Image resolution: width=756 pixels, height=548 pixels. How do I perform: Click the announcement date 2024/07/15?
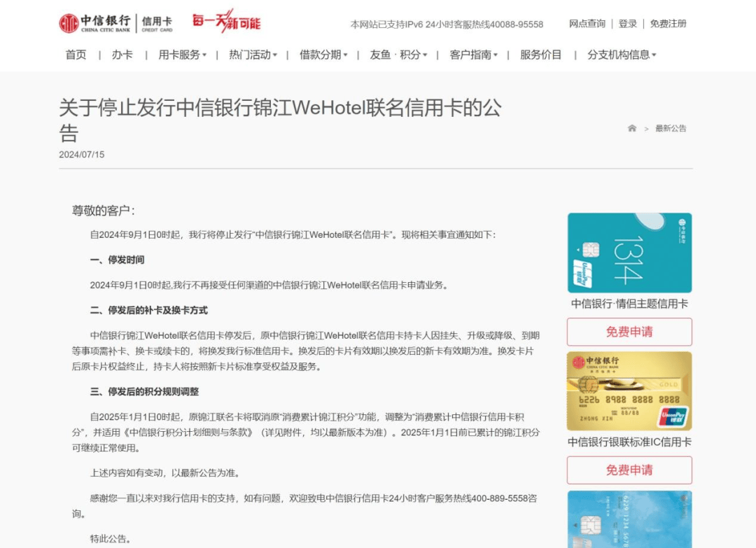click(x=82, y=155)
